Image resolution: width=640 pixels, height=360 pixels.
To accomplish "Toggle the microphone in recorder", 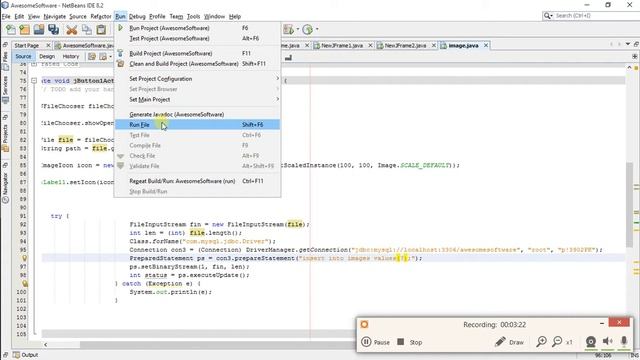I will (x=624, y=342).
